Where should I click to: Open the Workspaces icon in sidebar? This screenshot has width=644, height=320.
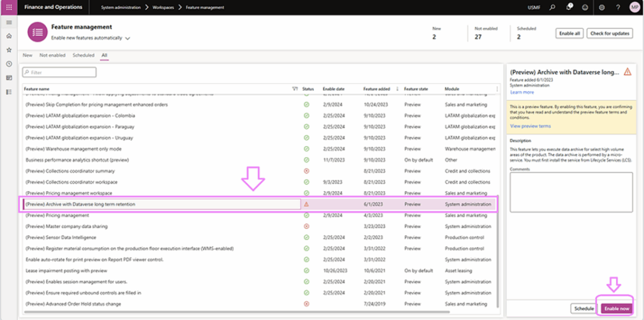[9, 78]
